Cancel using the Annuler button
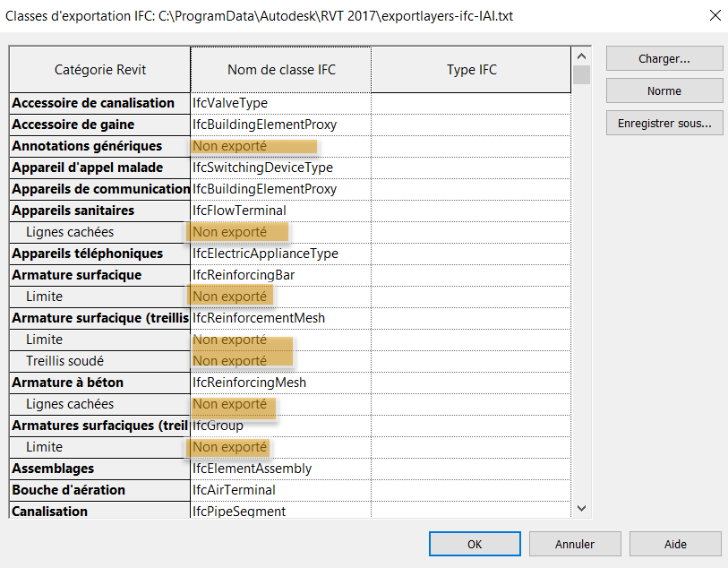This screenshot has height=568, width=728. click(x=575, y=544)
